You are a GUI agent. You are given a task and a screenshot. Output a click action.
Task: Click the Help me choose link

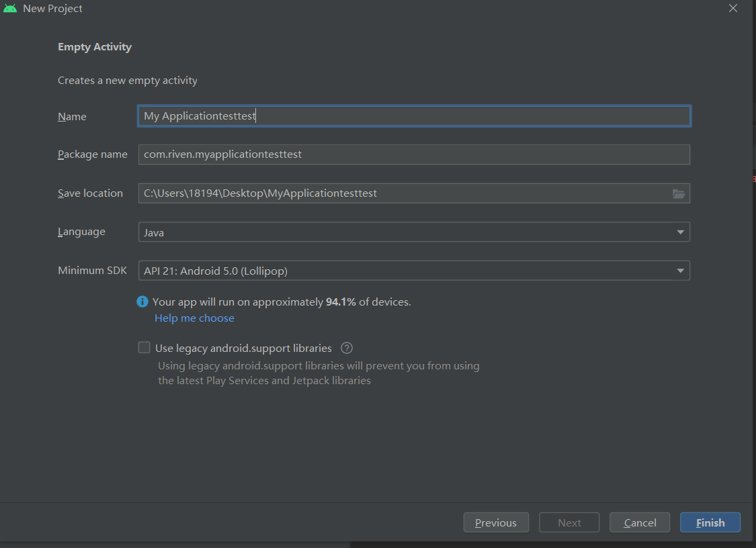pos(194,318)
